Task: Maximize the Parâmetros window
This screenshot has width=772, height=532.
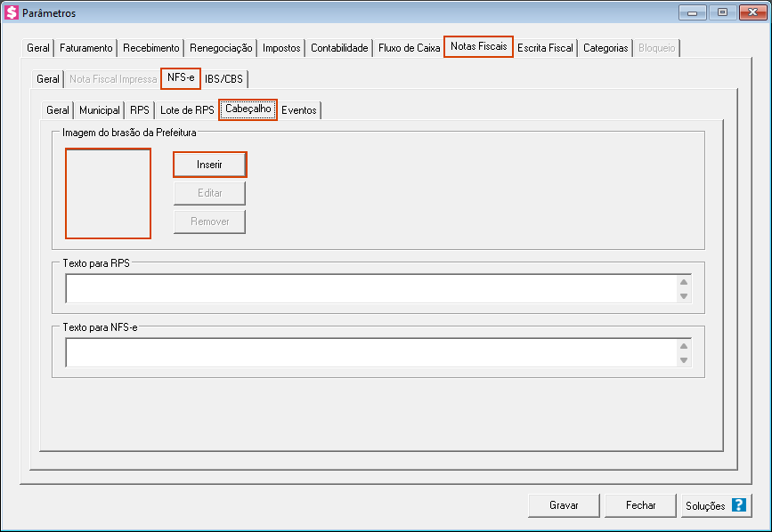Action: point(722,12)
